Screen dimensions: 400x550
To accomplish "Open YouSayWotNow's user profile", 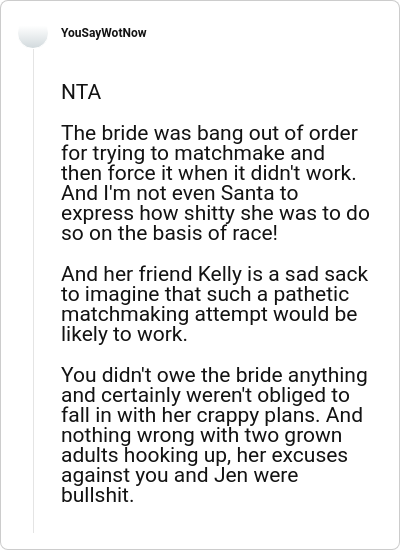I will click(104, 33).
